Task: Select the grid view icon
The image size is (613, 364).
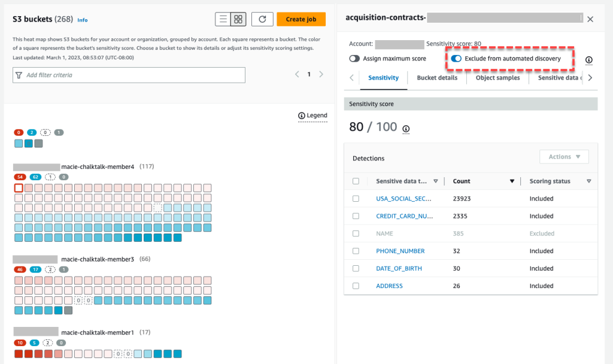Action: [238, 19]
